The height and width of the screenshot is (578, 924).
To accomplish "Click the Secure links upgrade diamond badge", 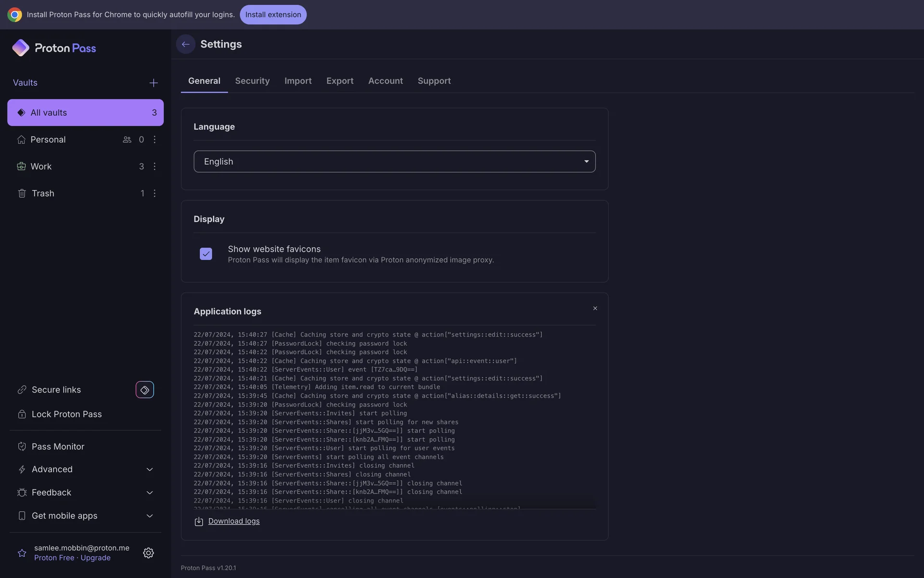I will (144, 390).
